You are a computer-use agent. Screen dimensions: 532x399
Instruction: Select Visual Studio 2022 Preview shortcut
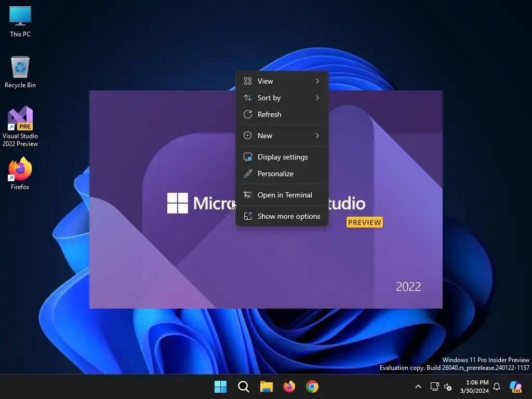click(x=20, y=126)
